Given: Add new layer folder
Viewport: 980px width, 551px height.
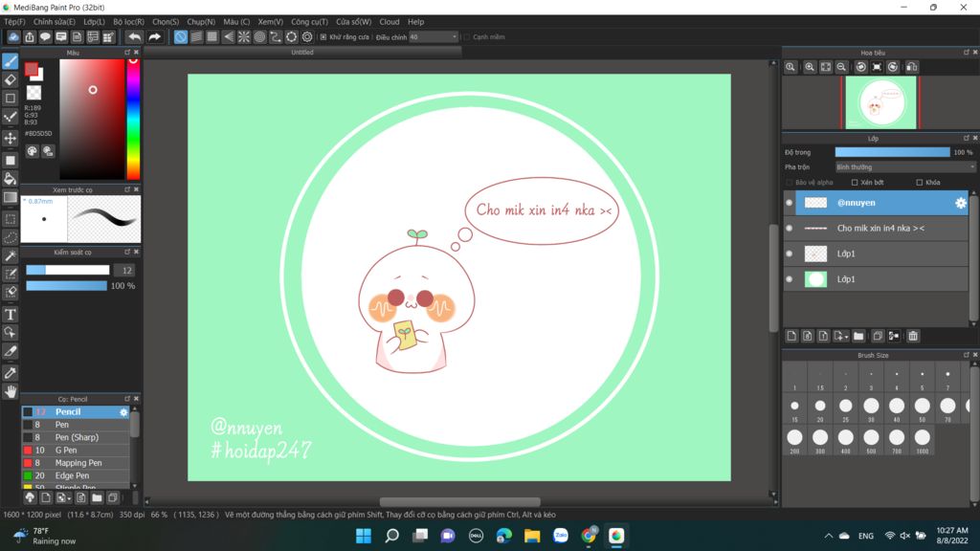Looking at the screenshot, I should click(858, 336).
